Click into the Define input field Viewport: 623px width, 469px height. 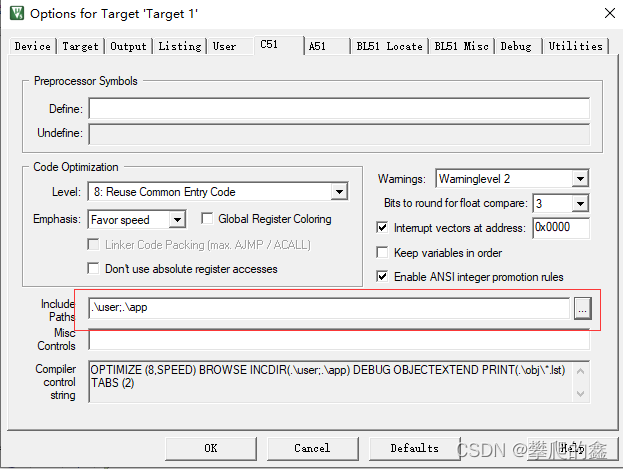pos(339,109)
